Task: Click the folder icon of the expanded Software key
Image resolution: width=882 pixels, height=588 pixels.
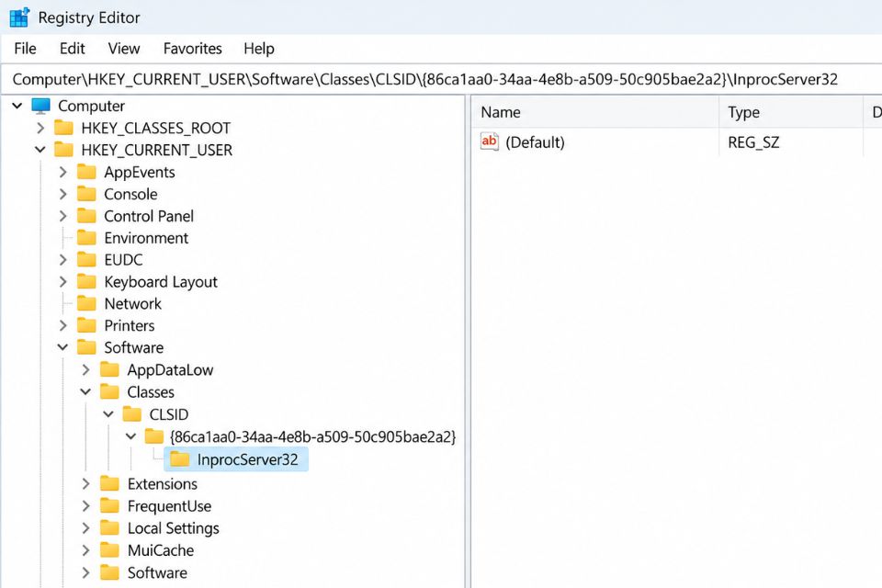Action: (x=86, y=347)
